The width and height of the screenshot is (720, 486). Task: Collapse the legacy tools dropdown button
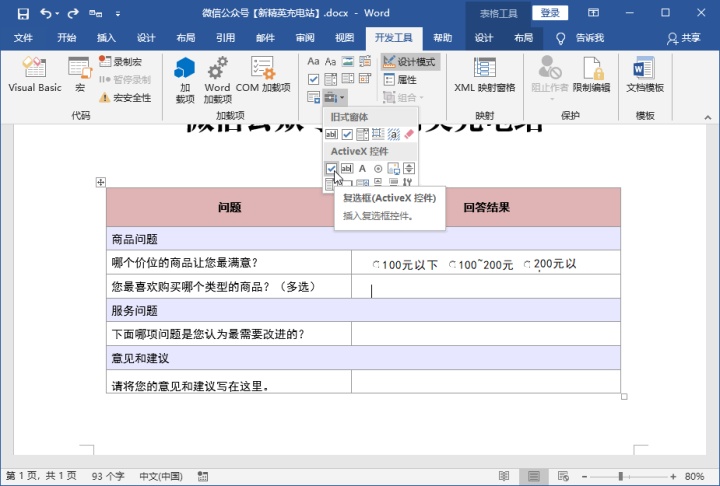(334, 97)
